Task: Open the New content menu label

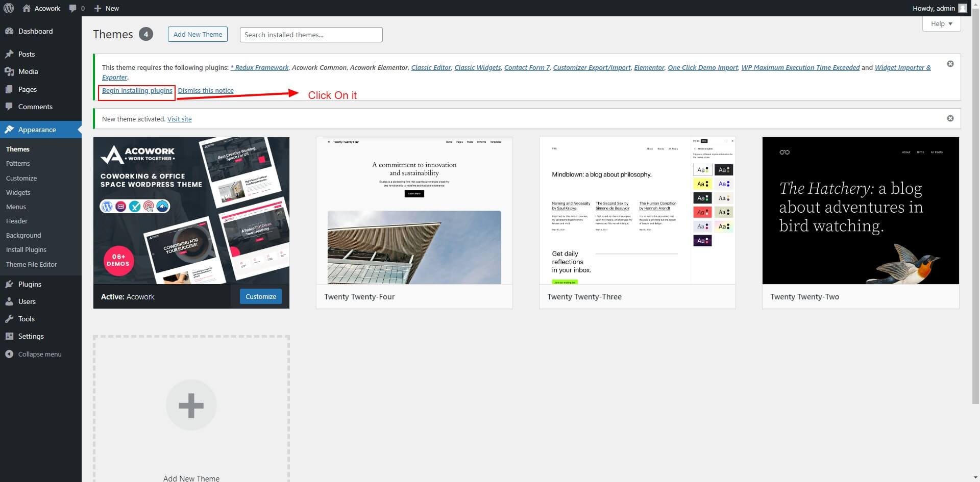Action: coord(112,8)
